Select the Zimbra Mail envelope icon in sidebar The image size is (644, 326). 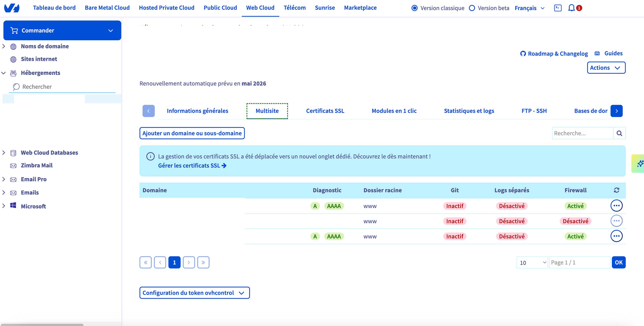click(x=13, y=165)
